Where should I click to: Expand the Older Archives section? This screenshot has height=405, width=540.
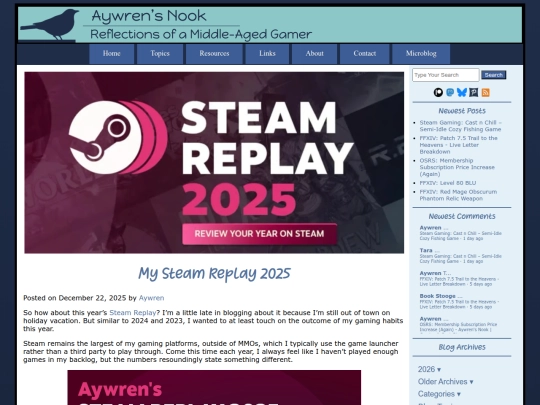tap(446, 382)
